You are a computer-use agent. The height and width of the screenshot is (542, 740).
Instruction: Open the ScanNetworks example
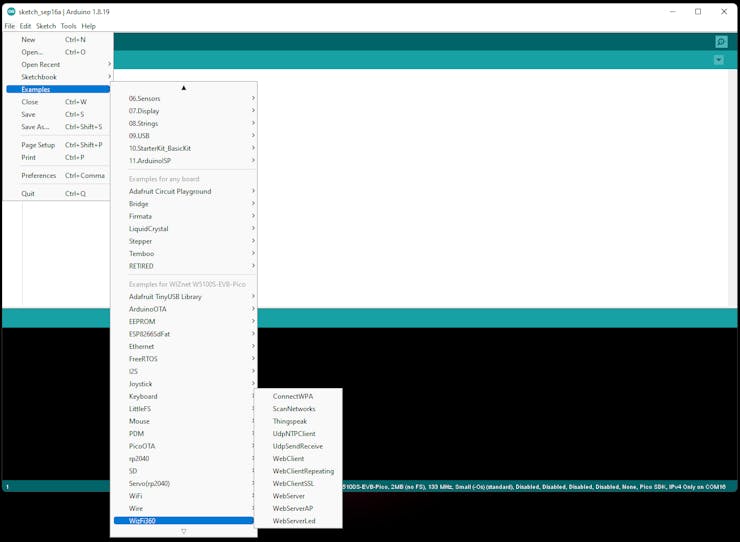pos(298,409)
